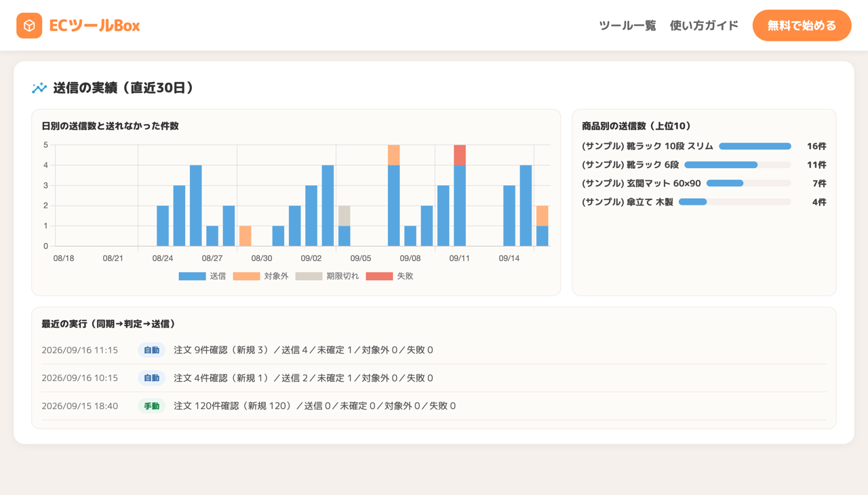868x495 pixels.
Task: Click the 11件 count value
Action: click(x=816, y=165)
